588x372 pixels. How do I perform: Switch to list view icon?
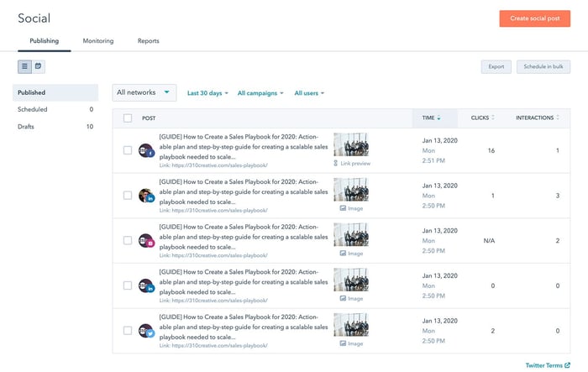click(24, 66)
